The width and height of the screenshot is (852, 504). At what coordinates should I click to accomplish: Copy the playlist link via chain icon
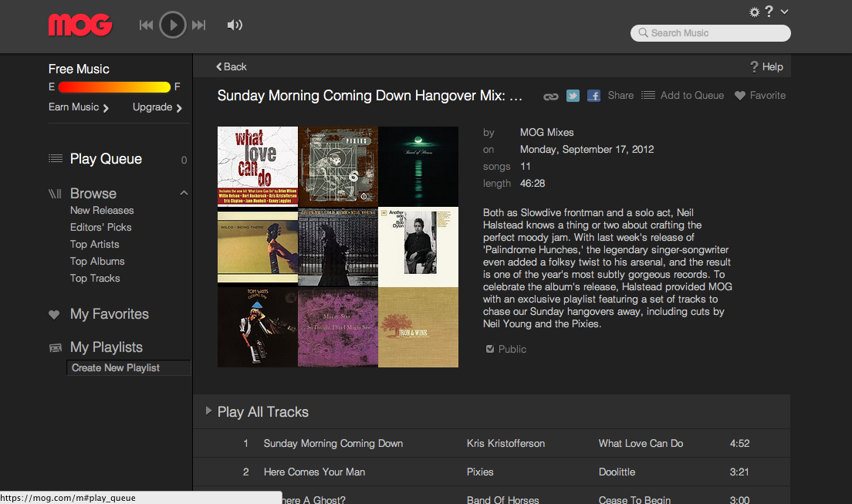551,96
